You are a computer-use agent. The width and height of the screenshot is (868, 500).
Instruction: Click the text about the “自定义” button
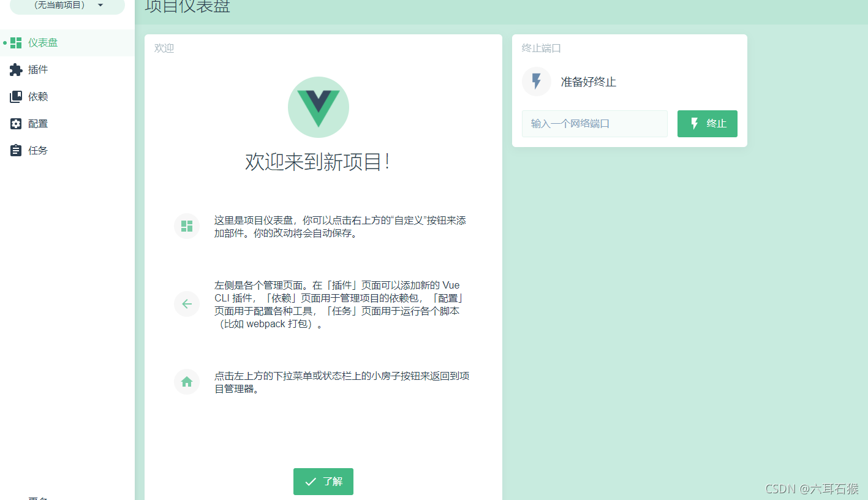point(340,227)
